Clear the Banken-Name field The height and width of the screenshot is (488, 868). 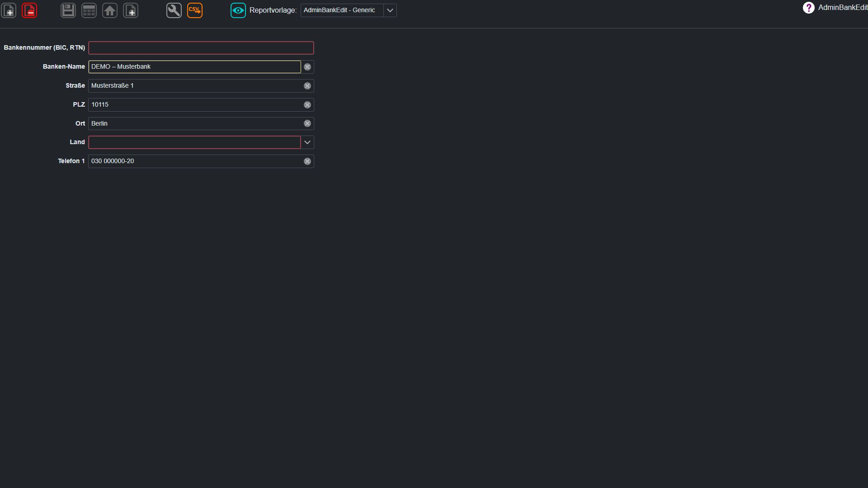307,67
